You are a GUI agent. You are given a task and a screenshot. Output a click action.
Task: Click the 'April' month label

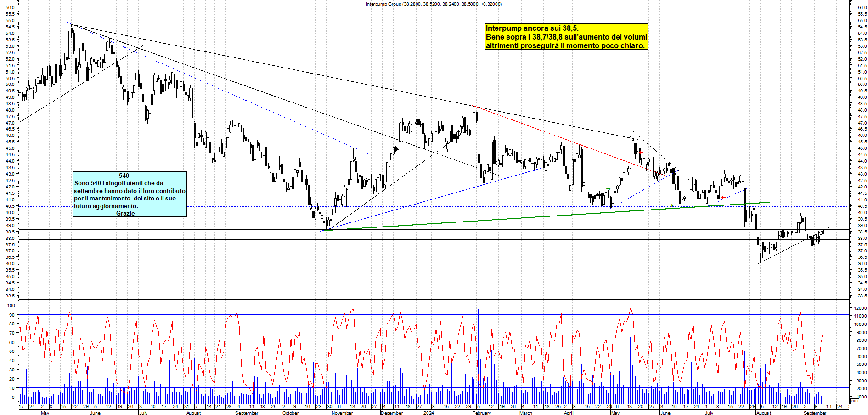tap(568, 413)
